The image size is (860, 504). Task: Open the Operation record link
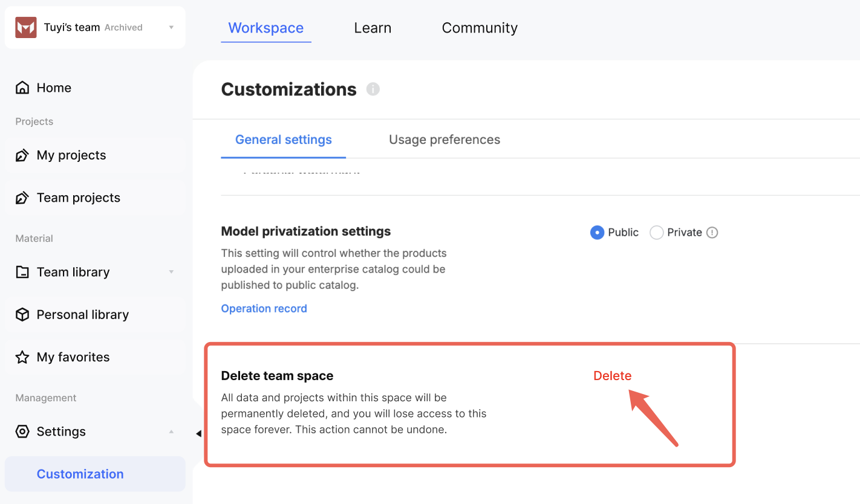[264, 308]
